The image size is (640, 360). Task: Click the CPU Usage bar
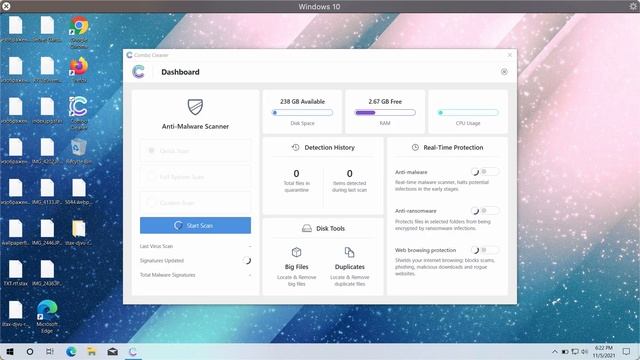point(468,113)
